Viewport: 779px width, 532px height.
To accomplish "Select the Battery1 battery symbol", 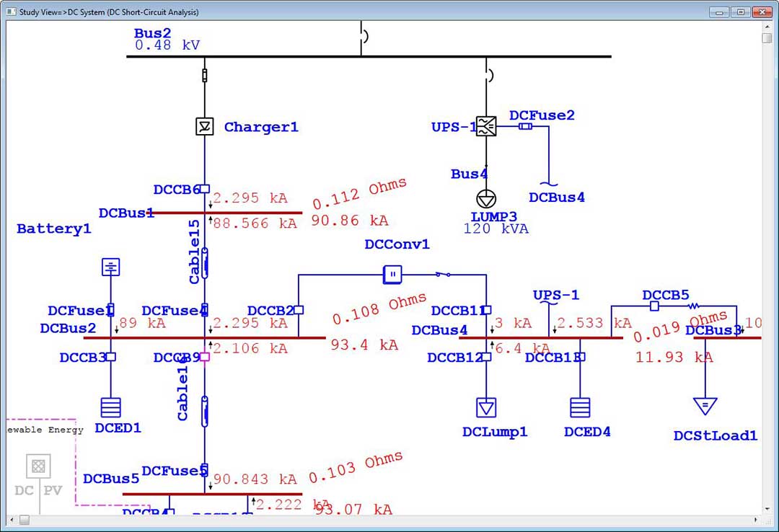I will coord(110,267).
